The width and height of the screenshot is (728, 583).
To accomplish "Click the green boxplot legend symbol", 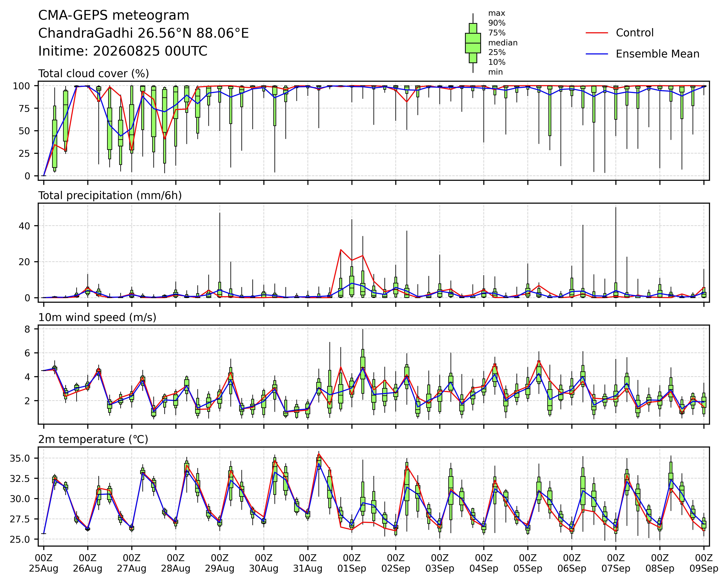I will tap(473, 43).
